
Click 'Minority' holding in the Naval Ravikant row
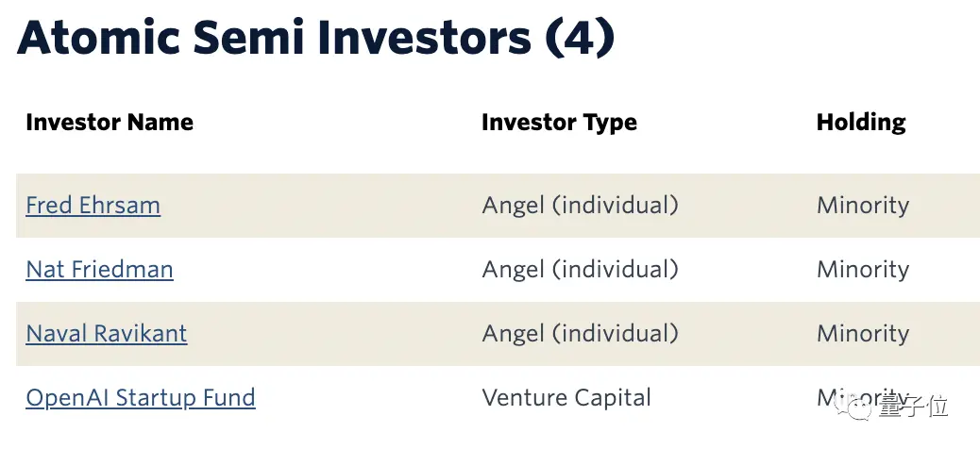(862, 334)
